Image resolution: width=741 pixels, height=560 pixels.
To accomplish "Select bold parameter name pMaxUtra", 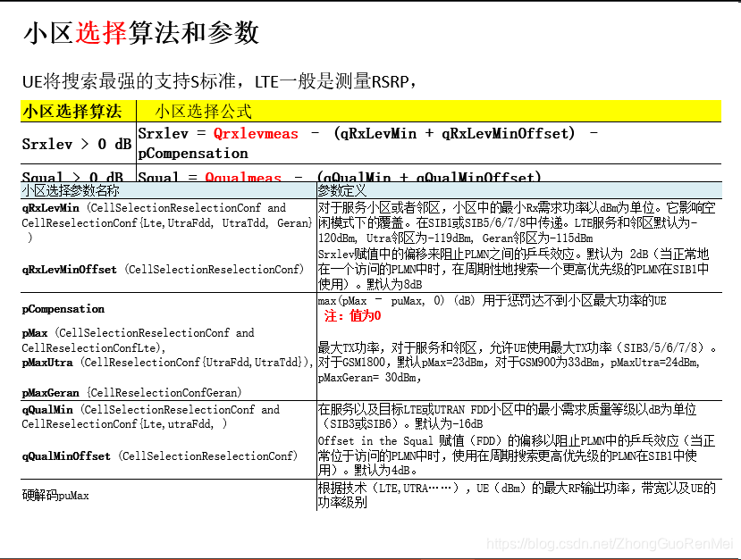I will 47,363.
